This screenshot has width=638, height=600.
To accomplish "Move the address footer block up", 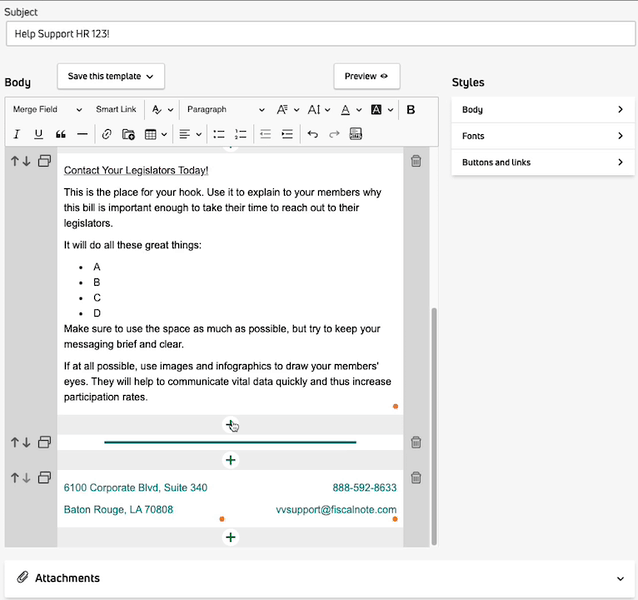I will [15, 478].
